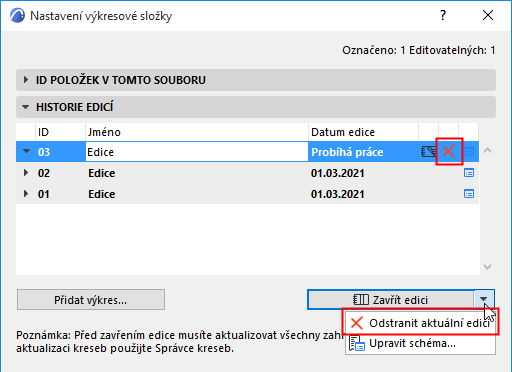The height and width of the screenshot is (372, 512).
Task: Select ID 02 cell
Action: tap(44, 173)
